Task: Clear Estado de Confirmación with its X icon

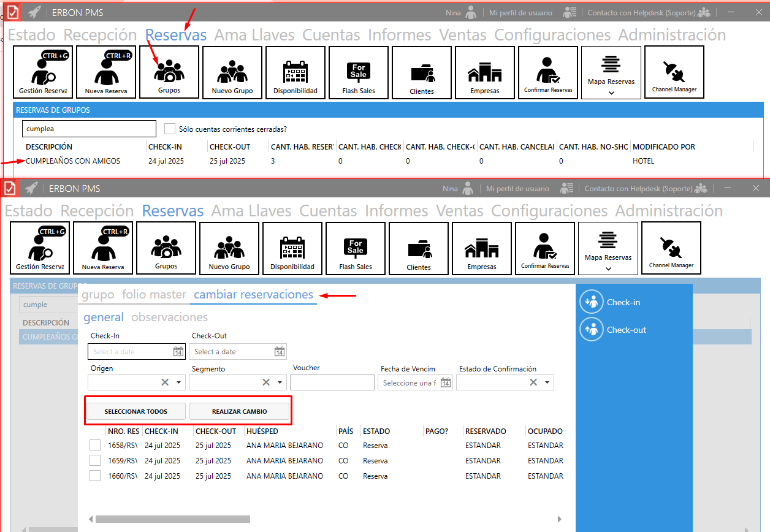Action: pos(533,382)
